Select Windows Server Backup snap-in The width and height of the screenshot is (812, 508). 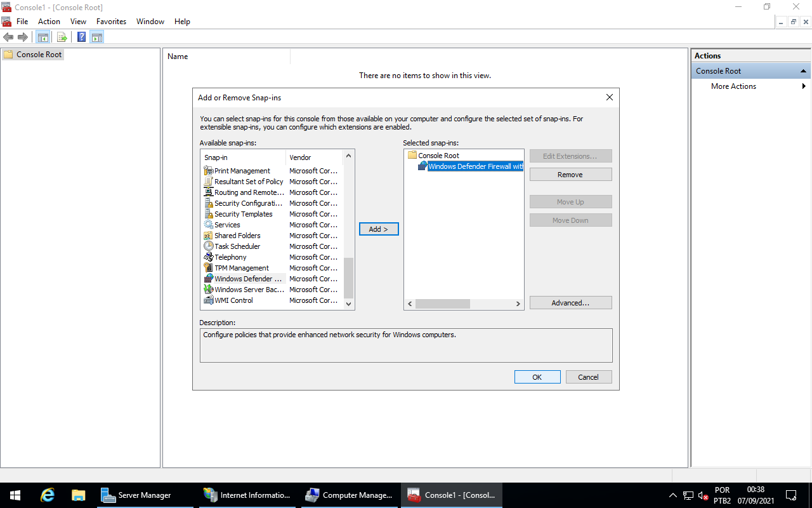(x=249, y=290)
